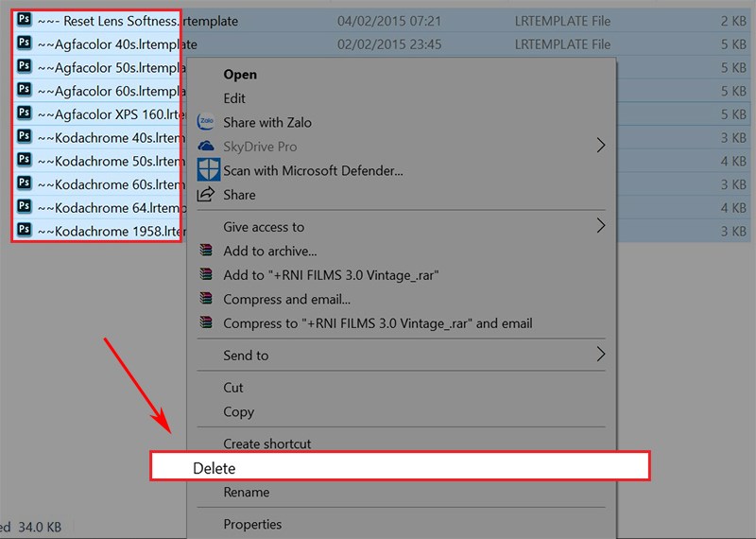Select the Reset Lens Softness file name
The image size is (756, 539).
coord(138,21)
